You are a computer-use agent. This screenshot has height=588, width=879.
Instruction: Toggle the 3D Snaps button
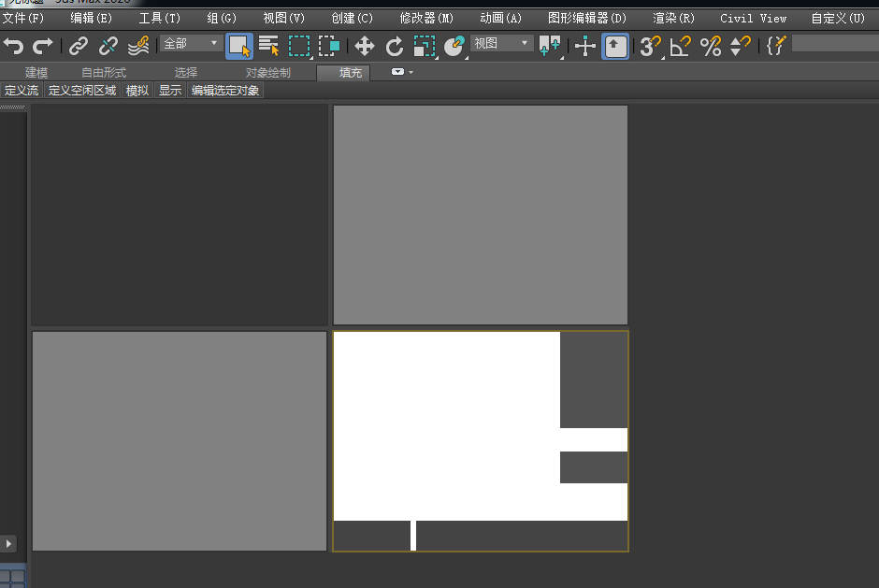650,46
